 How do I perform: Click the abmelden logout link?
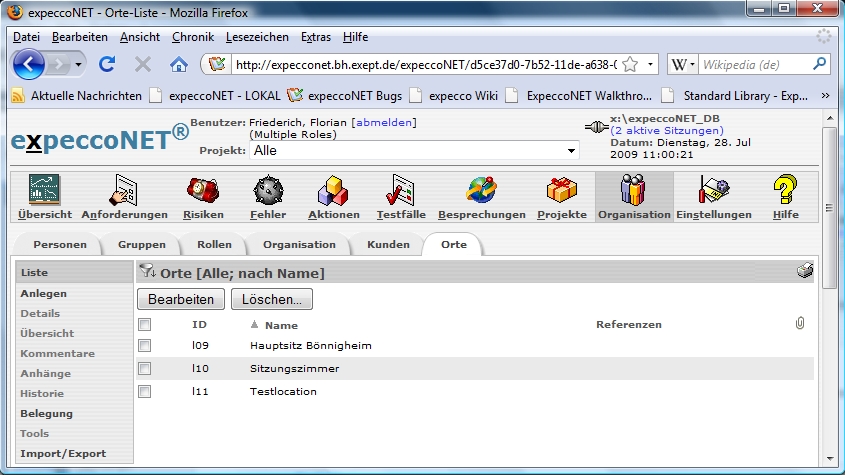click(x=384, y=122)
